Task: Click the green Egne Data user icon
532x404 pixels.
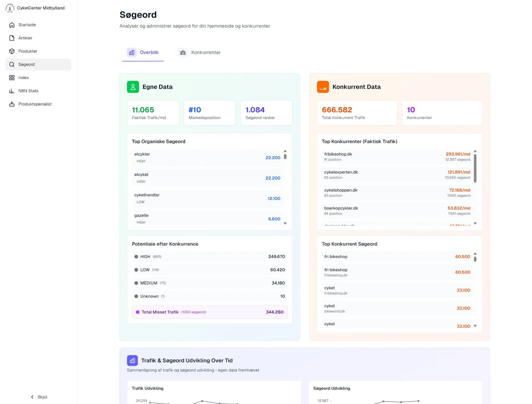Action: coord(133,87)
